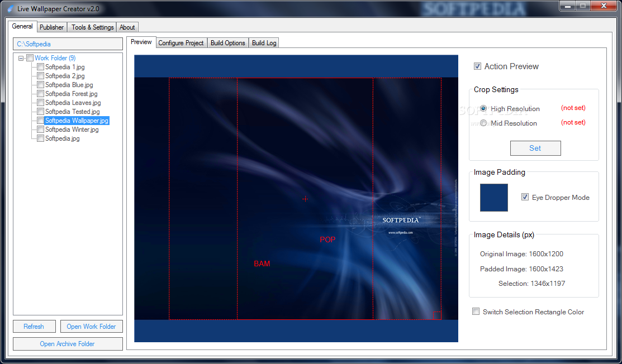
Task: Select the High Resolution radio button
Action: point(483,108)
